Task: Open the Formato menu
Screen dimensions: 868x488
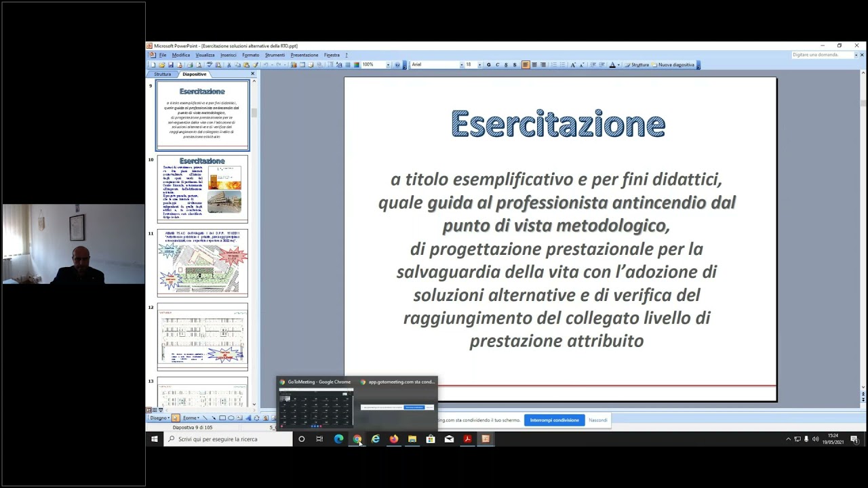Action: pos(251,55)
